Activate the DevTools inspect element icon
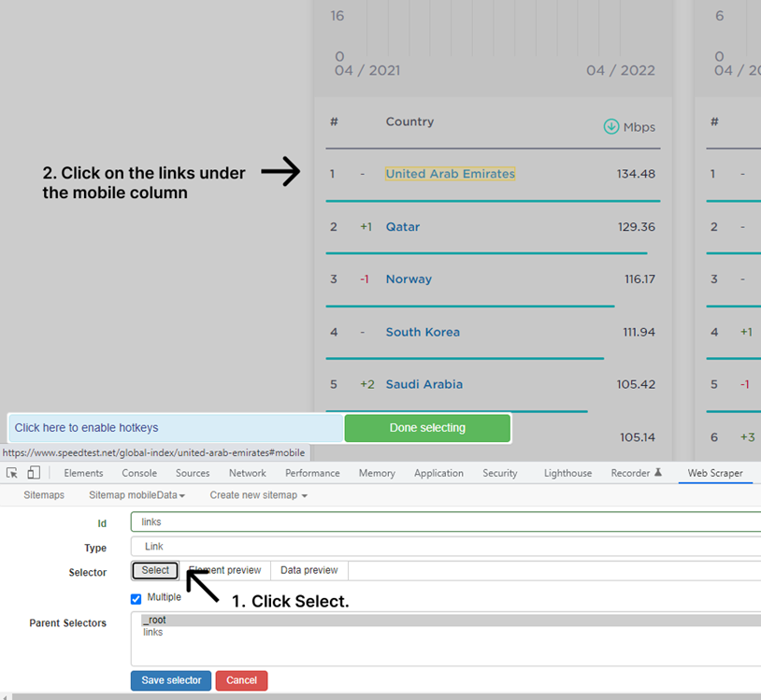Screen dimensions: 761x700 tap(12, 473)
